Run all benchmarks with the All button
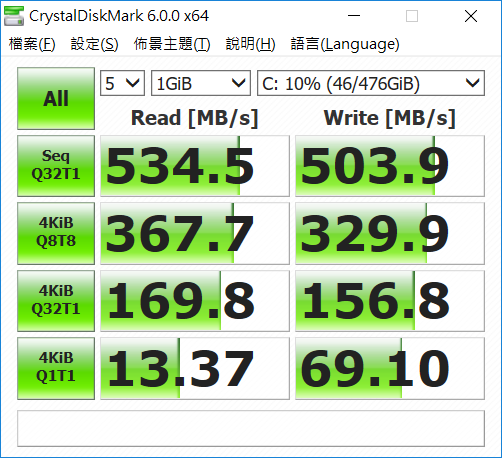Viewport: 502px width, 458px height. coord(56,98)
